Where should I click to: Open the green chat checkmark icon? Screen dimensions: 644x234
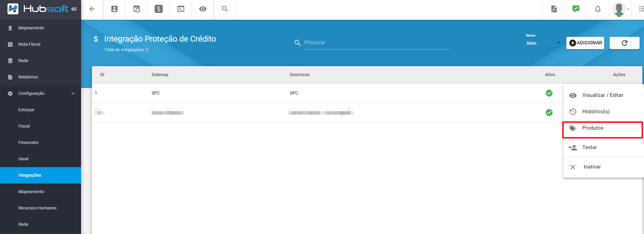point(576,9)
